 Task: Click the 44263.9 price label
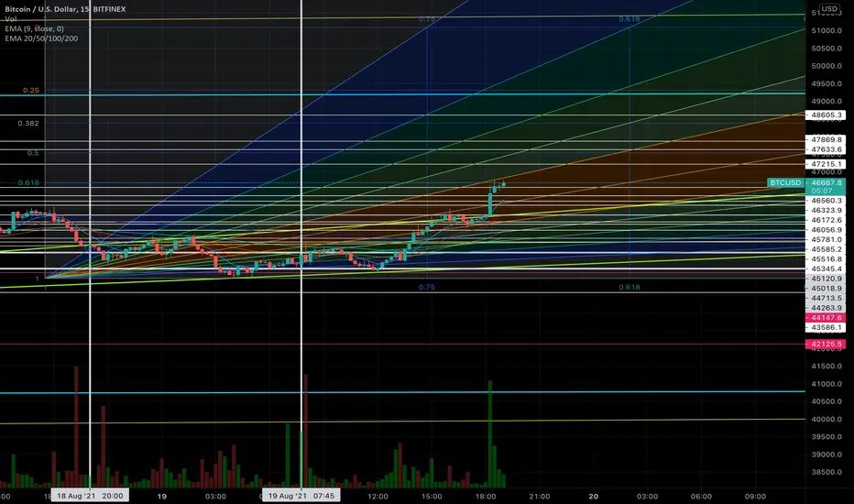826,308
